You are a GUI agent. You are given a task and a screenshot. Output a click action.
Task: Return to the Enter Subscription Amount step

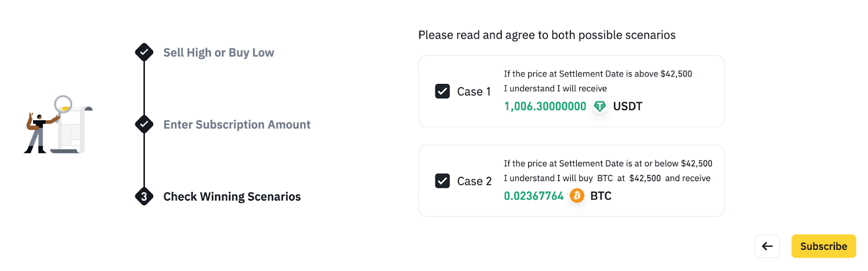coord(237,125)
